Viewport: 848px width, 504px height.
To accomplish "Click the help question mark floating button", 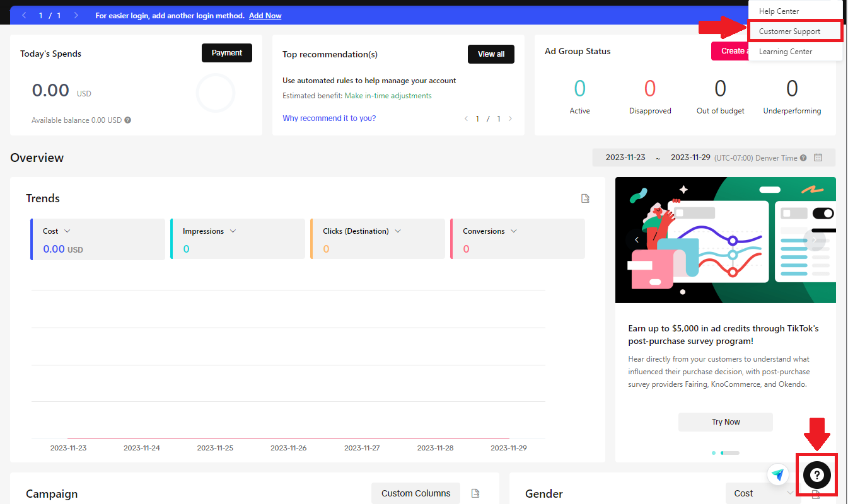I will pos(816,475).
